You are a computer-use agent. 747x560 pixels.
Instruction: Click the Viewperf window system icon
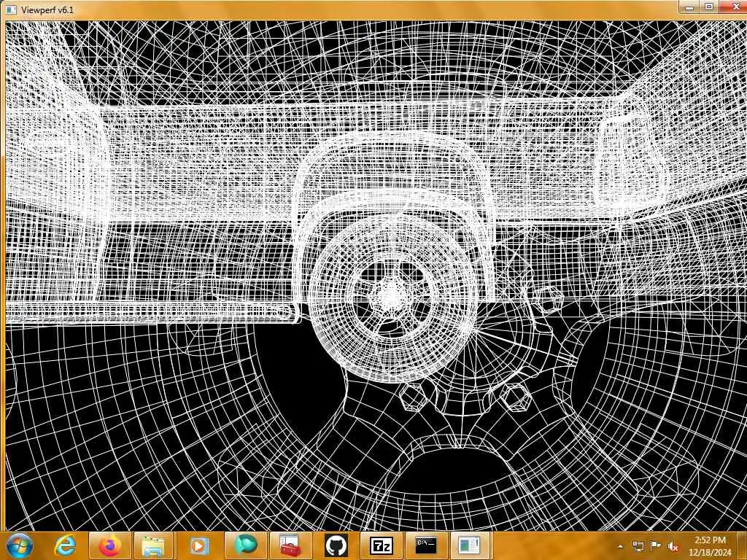click(11, 9)
